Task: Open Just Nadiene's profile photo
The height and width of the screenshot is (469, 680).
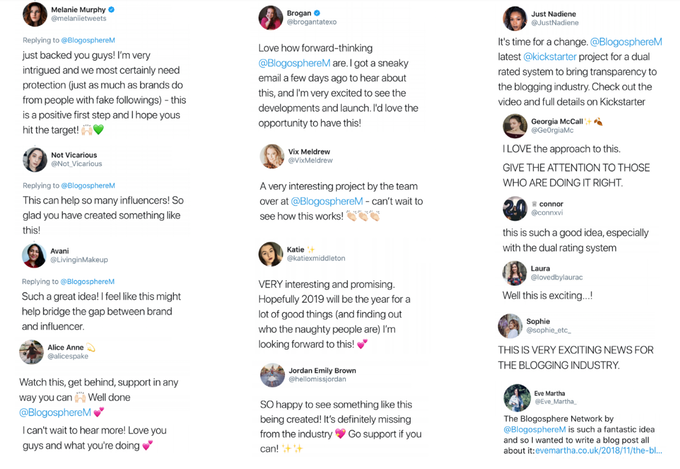Action: 515,17
